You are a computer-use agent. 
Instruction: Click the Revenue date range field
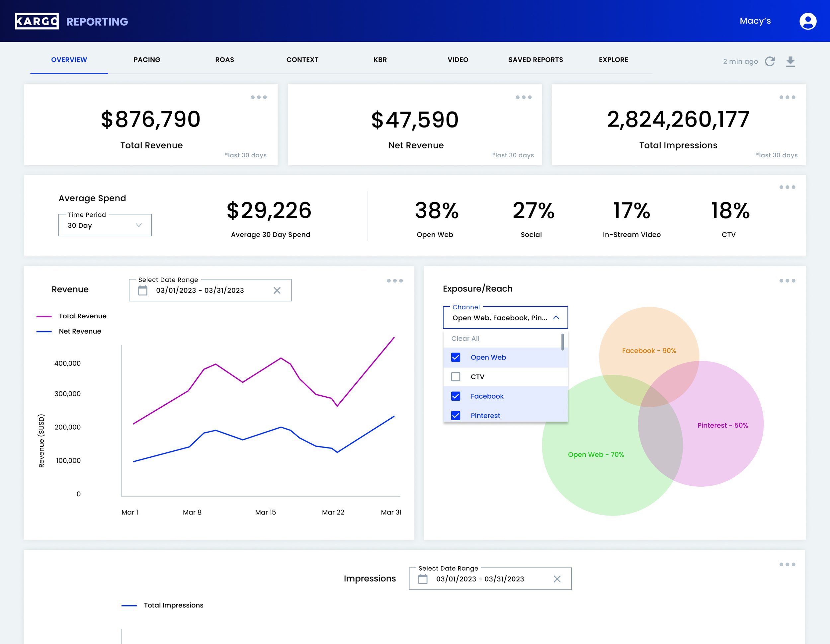pyautogui.click(x=210, y=290)
